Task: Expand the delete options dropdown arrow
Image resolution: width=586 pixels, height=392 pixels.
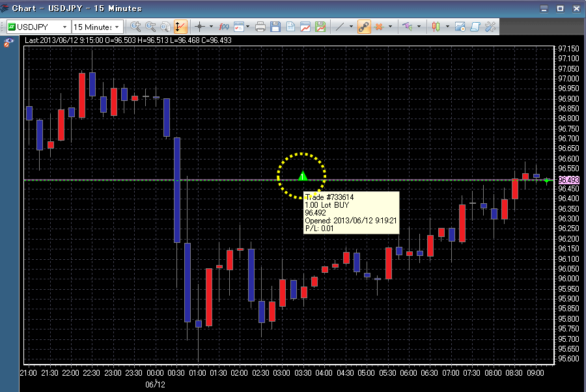Action: point(390,27)
